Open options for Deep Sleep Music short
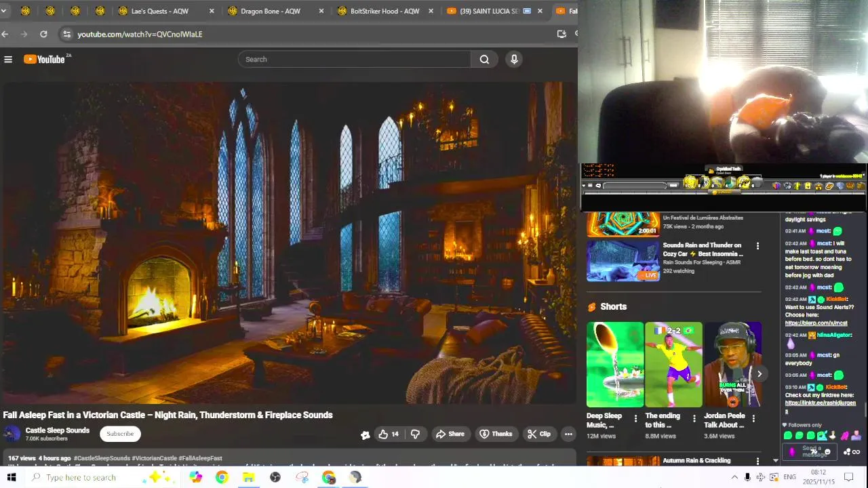Image resolution: width=868 pixels, height=488 pixels. coord(635,419)
